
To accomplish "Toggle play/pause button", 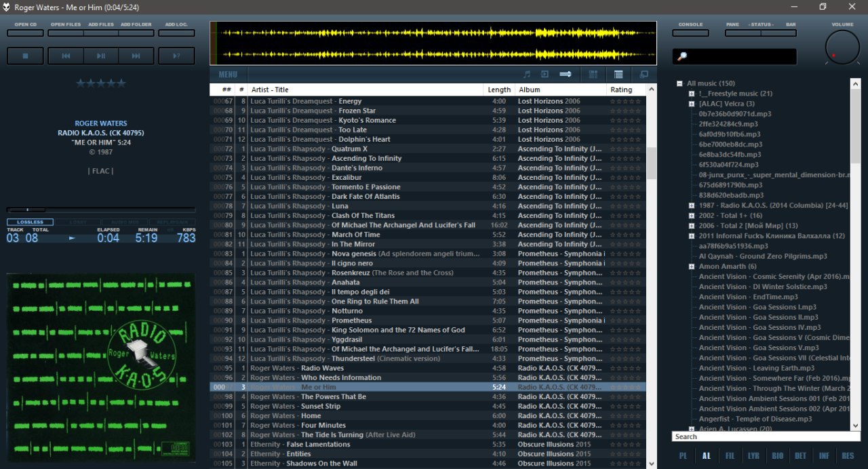I will pyautogui.click(x=101, y=56).
